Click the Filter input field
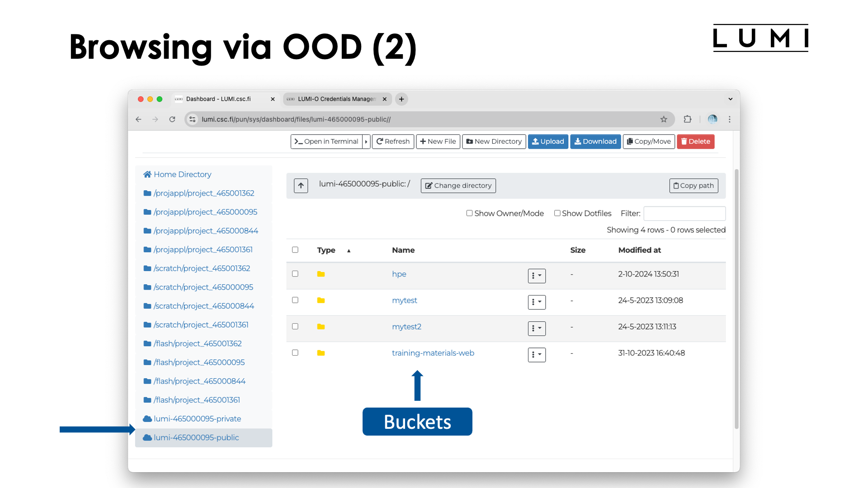The width and height of the screenshot is (868, 488). 684,213
